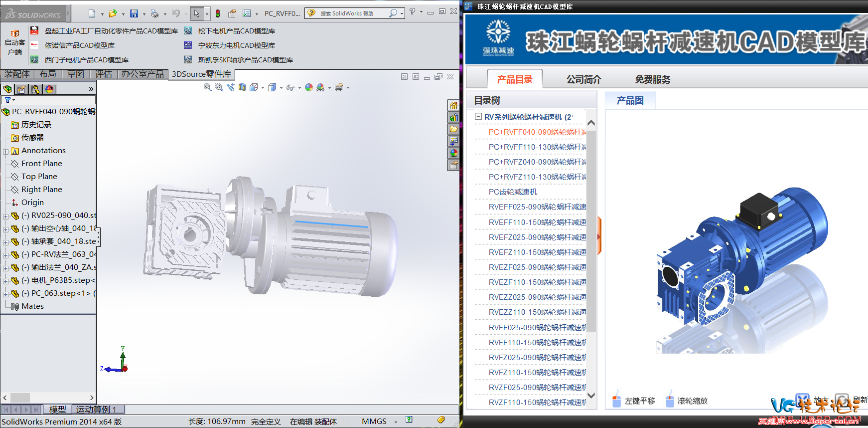Open the SolidWorks help question mark icon
Image resolution: width=868 pixels, height=428 pixels.
pos(412,11)
